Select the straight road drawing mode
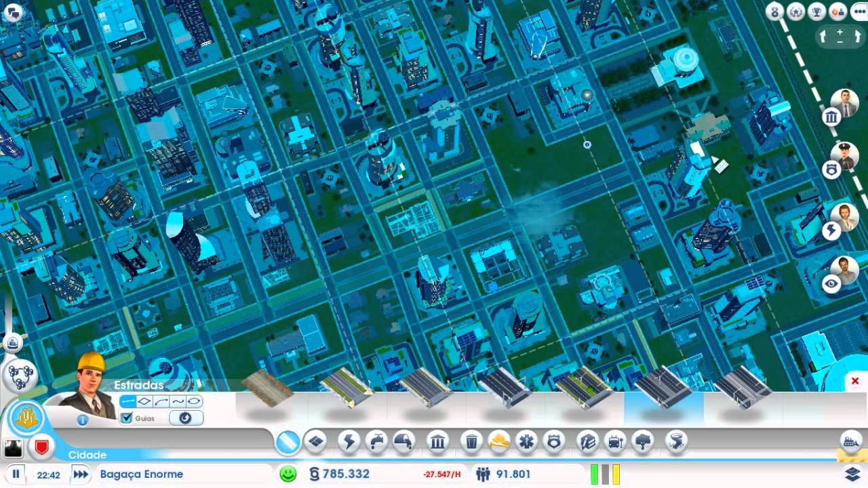Image resolution: width=868 pixels, height=488 pixels. point(128,401)
